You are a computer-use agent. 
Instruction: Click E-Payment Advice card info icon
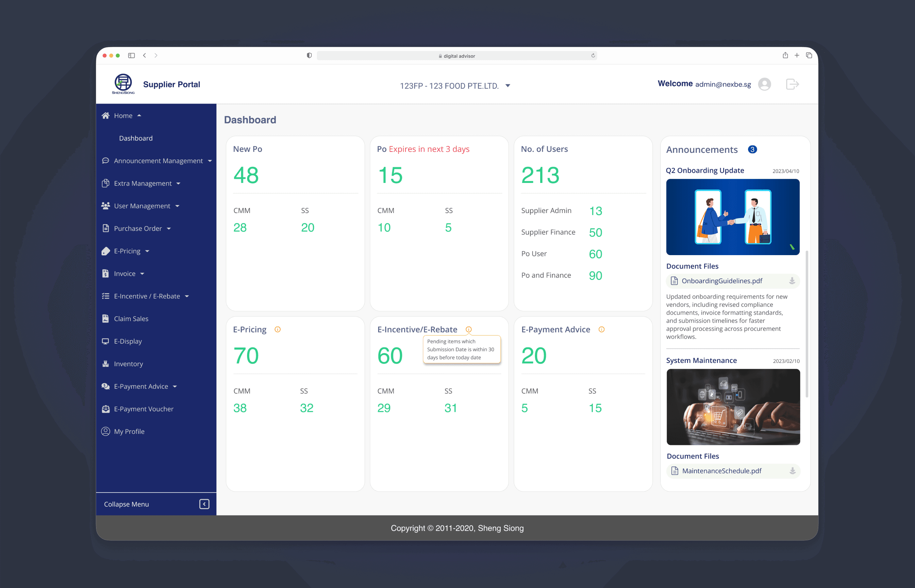click(x=602, y=330)
